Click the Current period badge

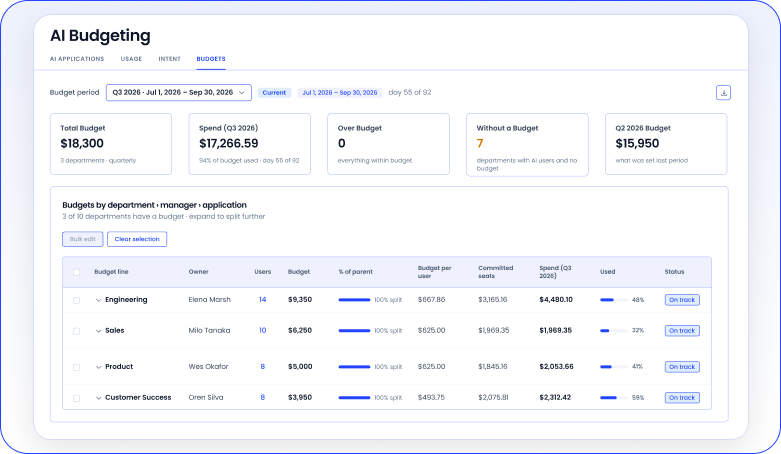point(274,93)
